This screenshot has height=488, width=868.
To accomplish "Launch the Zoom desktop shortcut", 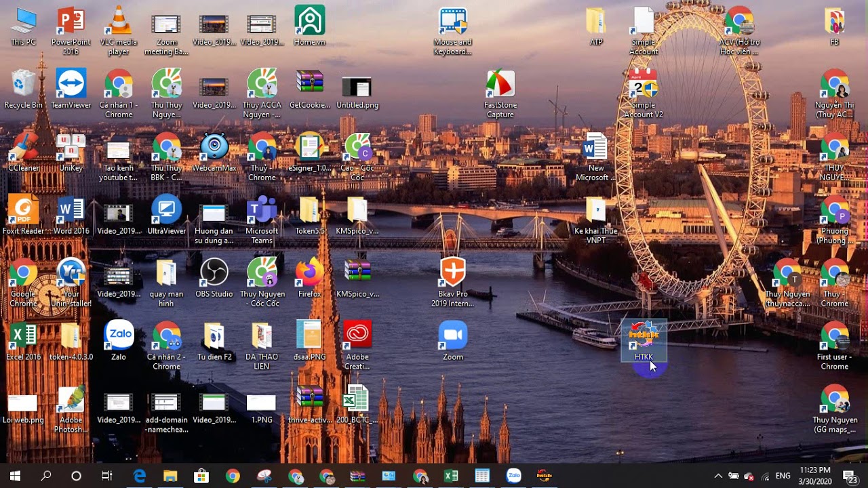I will pyautogui.click(x=453, y=341).
